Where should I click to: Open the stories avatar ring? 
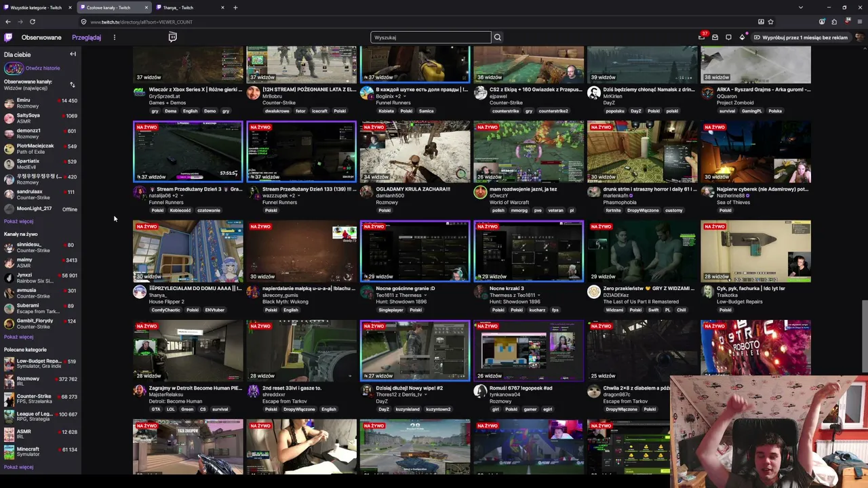[x=13, y=68]
